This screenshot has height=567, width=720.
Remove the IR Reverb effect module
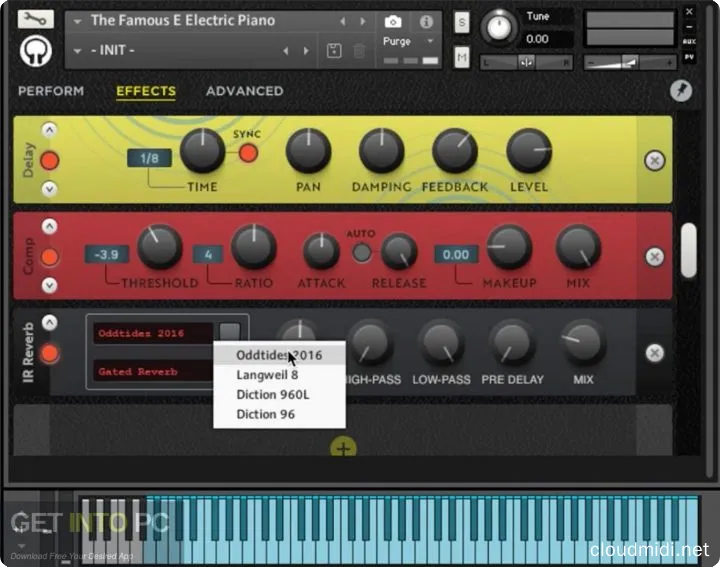[654, 353]
